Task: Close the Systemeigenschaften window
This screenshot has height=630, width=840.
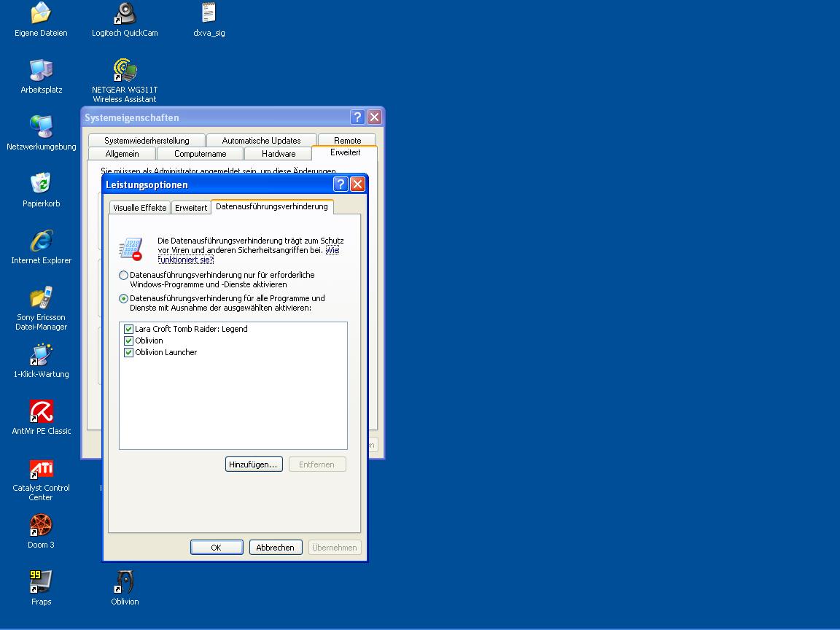Action: pyautogui.click(x=375, y=117)
